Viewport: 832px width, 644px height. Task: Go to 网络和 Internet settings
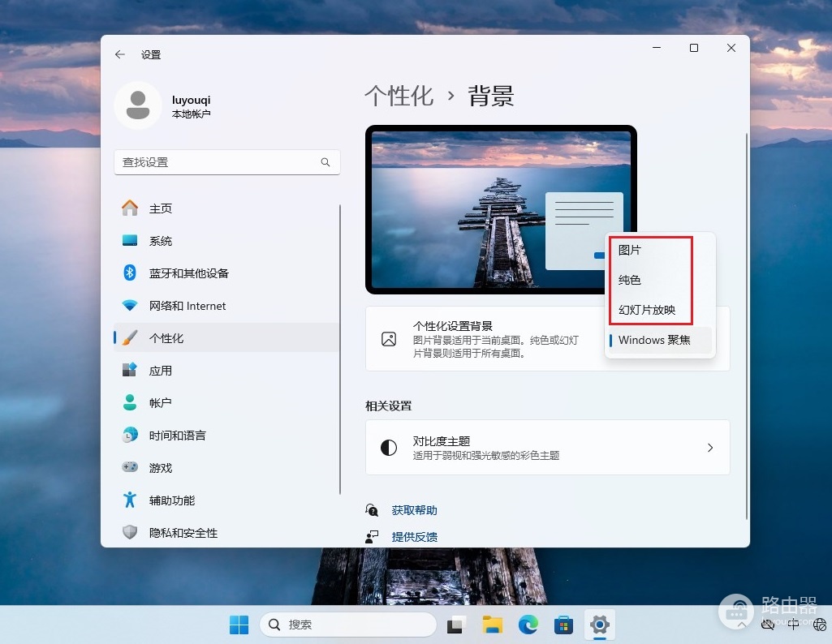coord(227,306)
